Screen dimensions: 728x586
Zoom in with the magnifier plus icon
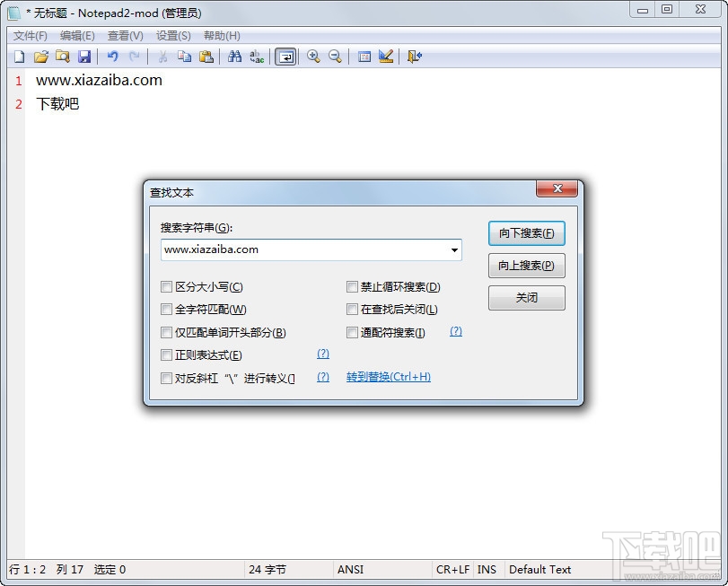coord(314,57)
